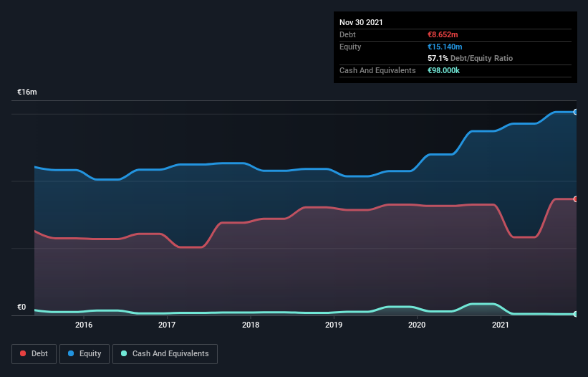
Task: Click the Nov 30 2021 tooltip date
Action: [x=361, y=22]
